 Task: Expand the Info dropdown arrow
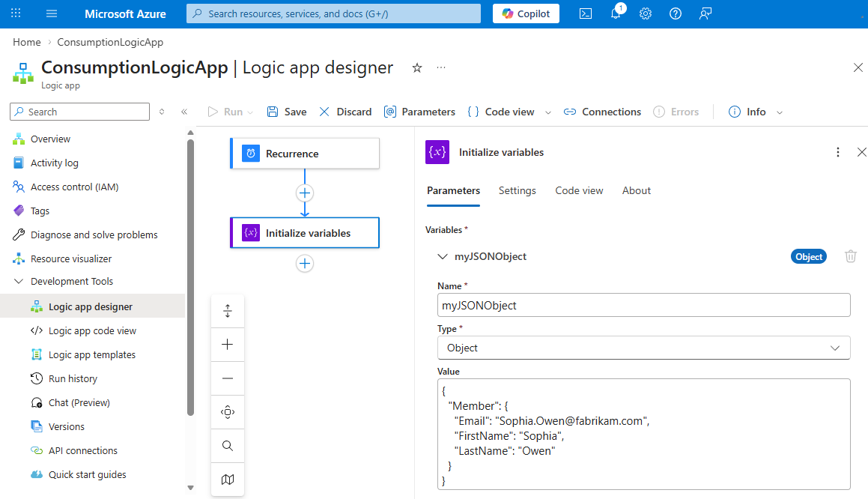pyautogui.click(x=780, y=112)
